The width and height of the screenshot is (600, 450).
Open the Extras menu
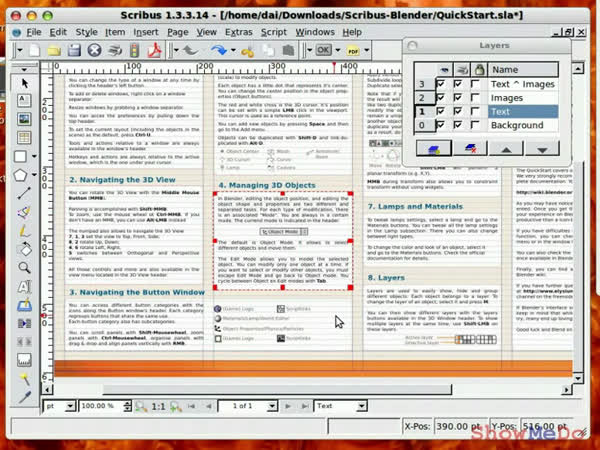point(238,32)
